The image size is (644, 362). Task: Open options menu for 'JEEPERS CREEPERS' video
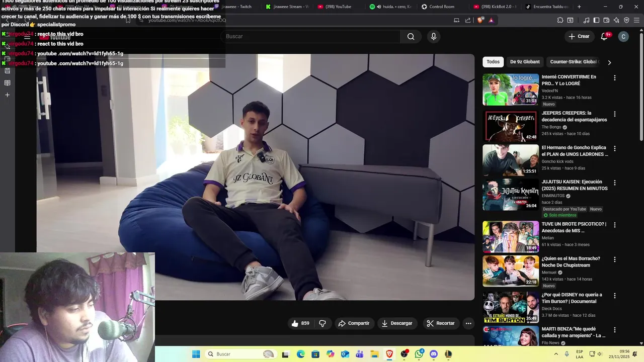[x=614, y=114]
